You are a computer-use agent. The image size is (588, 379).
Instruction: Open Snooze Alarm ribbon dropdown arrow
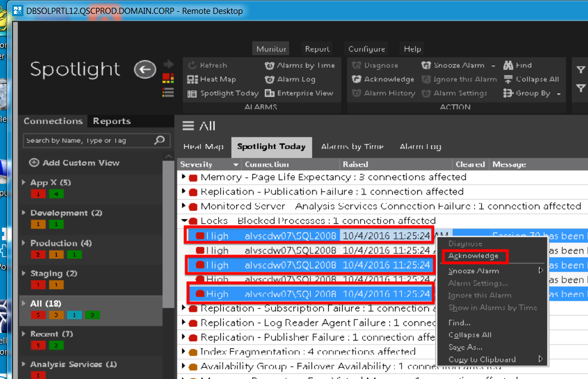click(493, 66)
